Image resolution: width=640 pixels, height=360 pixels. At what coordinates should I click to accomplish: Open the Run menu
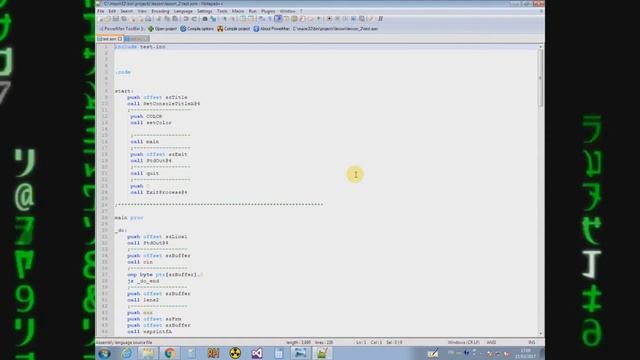tap(252, 11)
